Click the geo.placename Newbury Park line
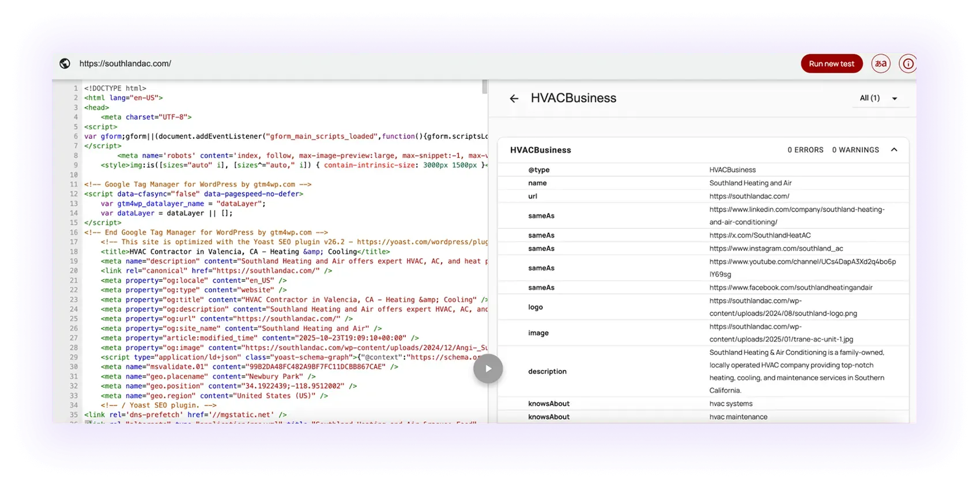The width and height of the screenshot is (980, 487). click(208, 376)
